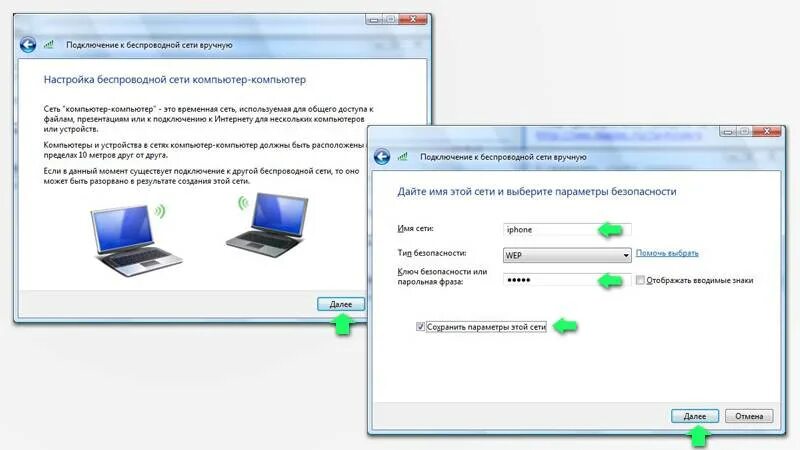Click heading 'Дайте имя этой сети и выберите параметры безопасности'
Image resolution: width=800 pixels, height=450 pixels.
click(x=537, y=192)
